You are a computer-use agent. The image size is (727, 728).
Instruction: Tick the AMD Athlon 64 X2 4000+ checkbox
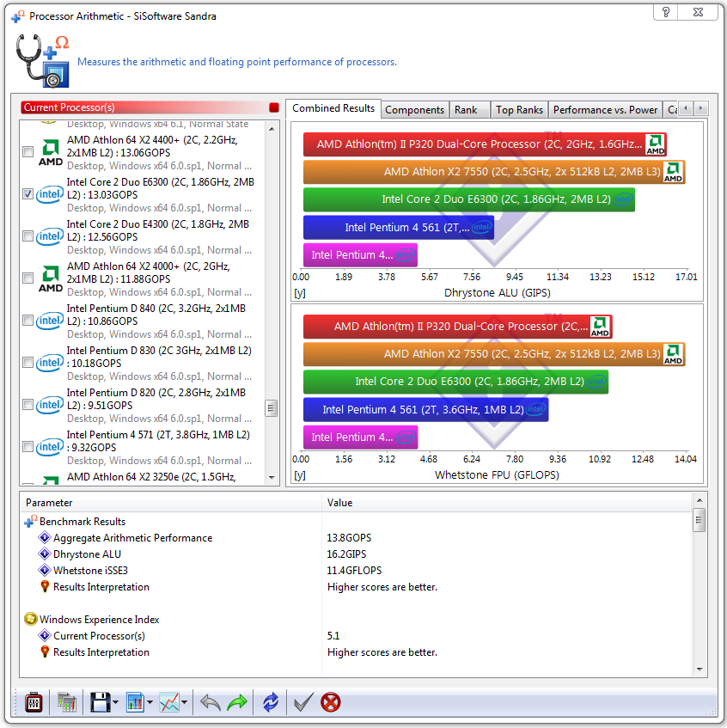click(x=27, y=278)
